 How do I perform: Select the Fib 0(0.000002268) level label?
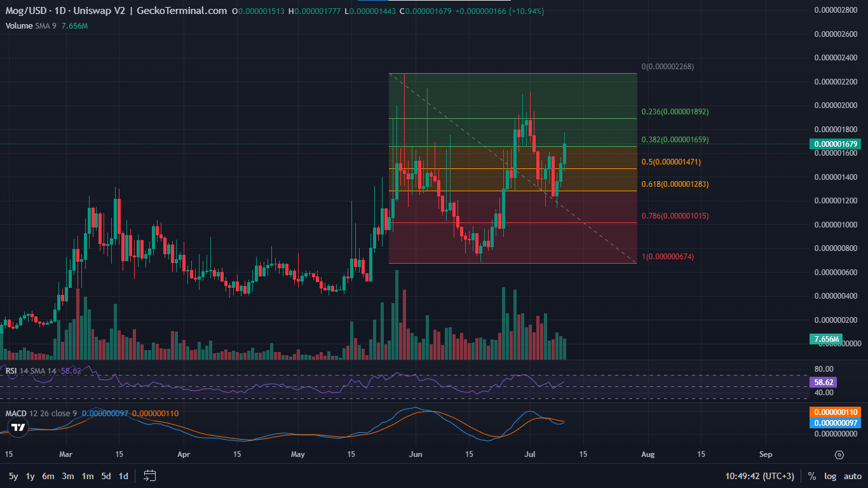click(668, 66)
